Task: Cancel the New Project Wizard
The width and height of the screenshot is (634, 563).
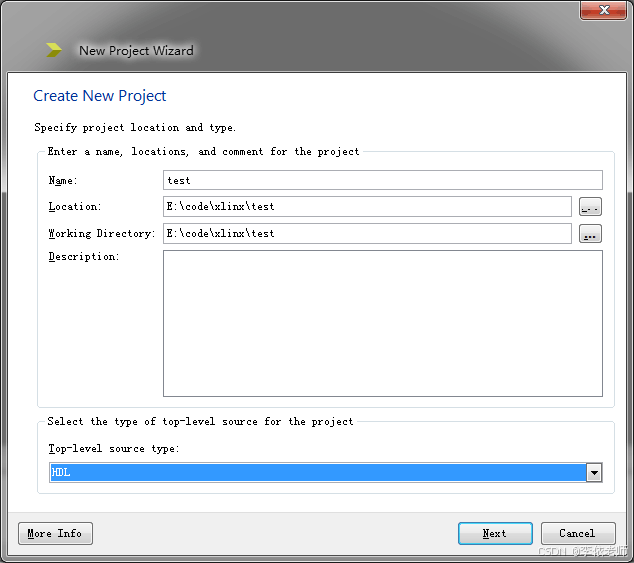Action: [x=578, y=533]
